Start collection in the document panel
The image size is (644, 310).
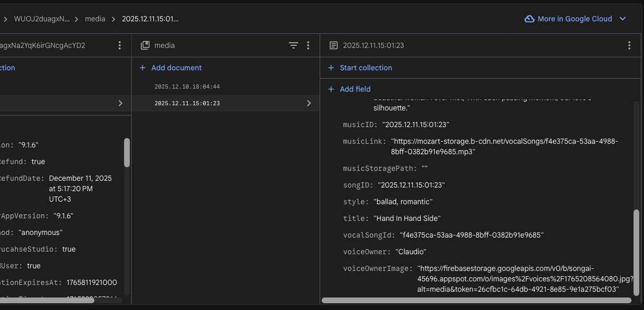point(366,68)
